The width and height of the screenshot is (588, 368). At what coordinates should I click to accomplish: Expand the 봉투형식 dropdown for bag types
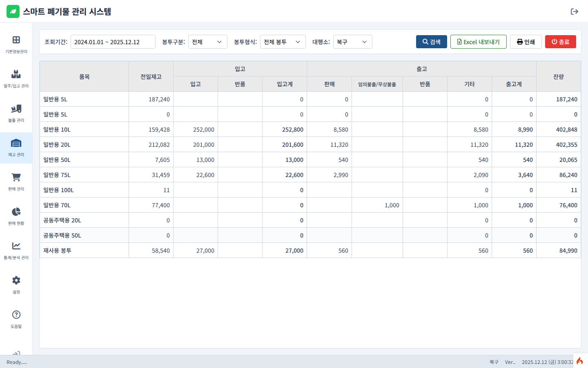pos(283,41)
